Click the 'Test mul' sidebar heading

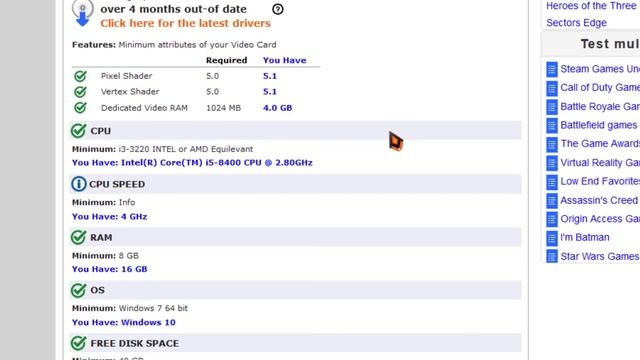[610, 44]
